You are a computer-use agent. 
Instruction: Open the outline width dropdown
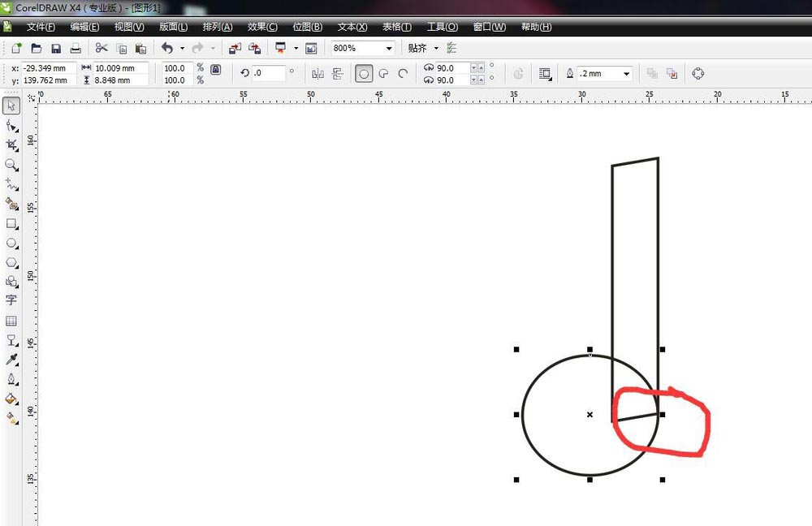[x=626, y=74]
